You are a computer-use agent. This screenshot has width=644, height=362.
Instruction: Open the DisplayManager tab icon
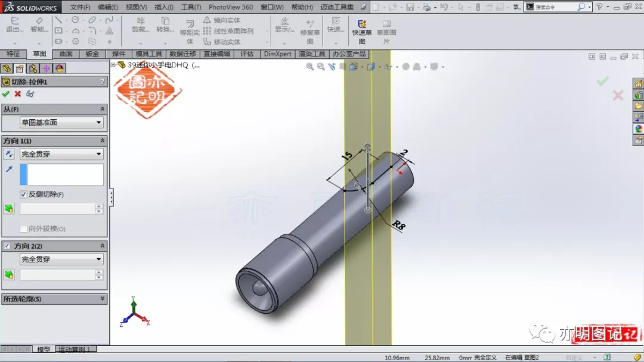tap(59, 68)
